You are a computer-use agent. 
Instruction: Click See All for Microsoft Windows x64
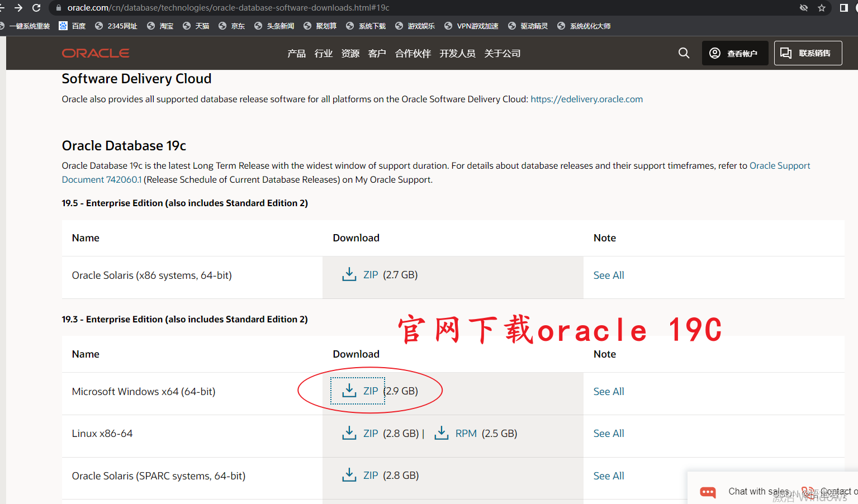click(x=609, y=391)
